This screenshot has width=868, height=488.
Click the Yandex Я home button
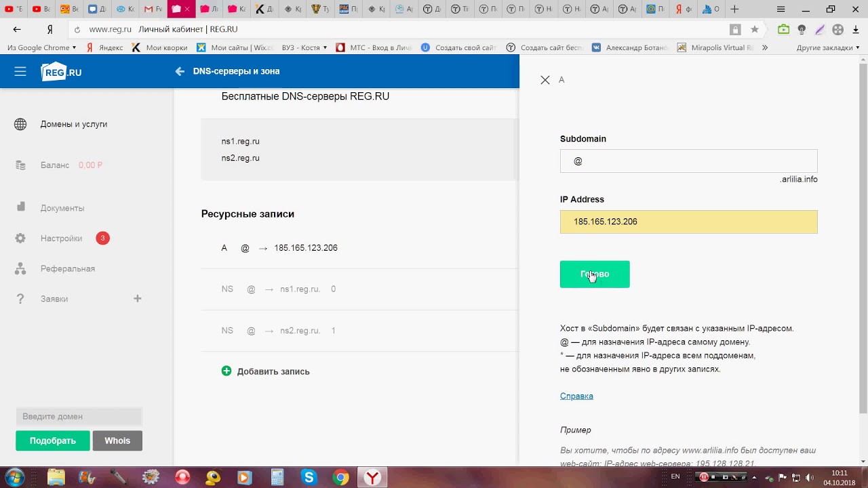point(50,30)
